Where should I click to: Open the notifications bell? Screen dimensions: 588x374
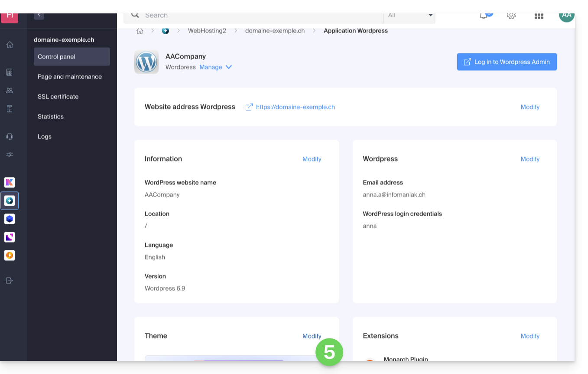click(484, 16)
